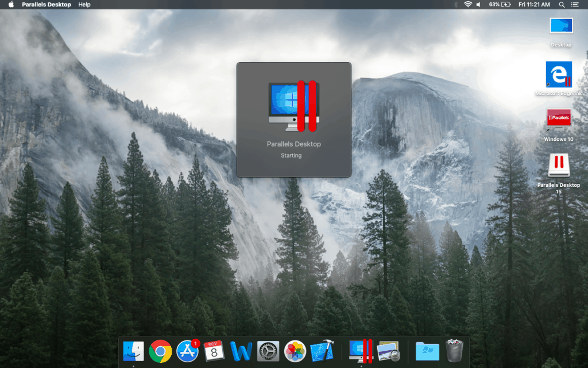This screenshot has width=588, height=368.
Task: Open System Preferences from the Dock
Action: pyautogui.click(x=268, y=351)
